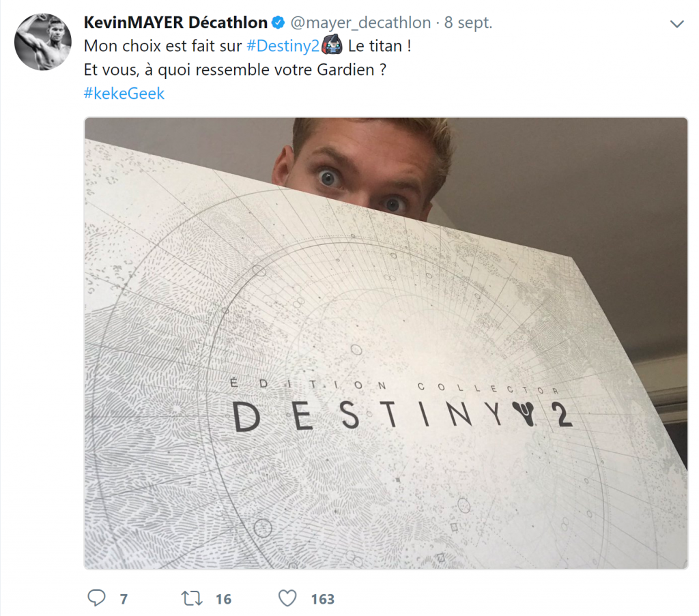Open Kevin Mayer's profile avatar

click(43, 42)
